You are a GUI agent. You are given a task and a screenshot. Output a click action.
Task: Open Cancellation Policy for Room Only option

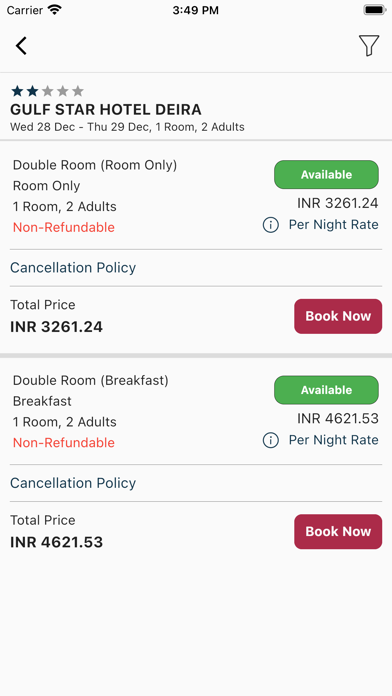click(x=73, y=268)
